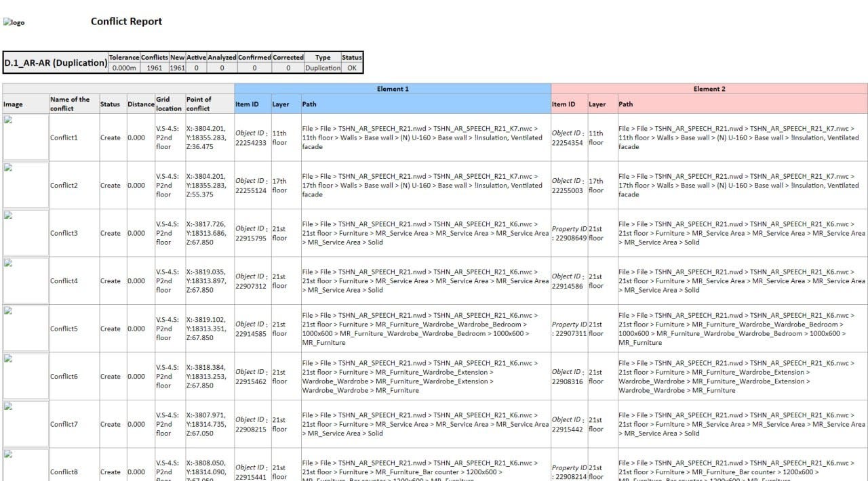The width and height of the screenshot is (868, 481).
Task: Select the Conflict4 name cell
Action: pos(74,280)
